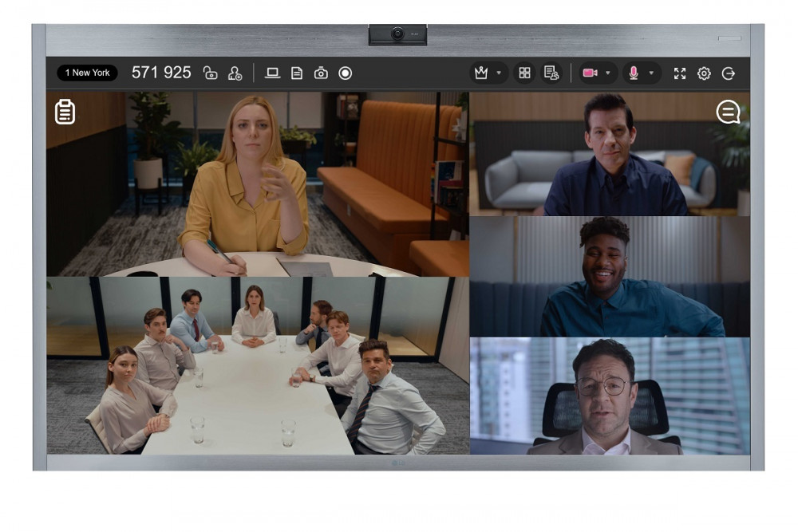The image size is (798, 532).
Task: Open the participant list icon
Action: click(x=551, y=73)
